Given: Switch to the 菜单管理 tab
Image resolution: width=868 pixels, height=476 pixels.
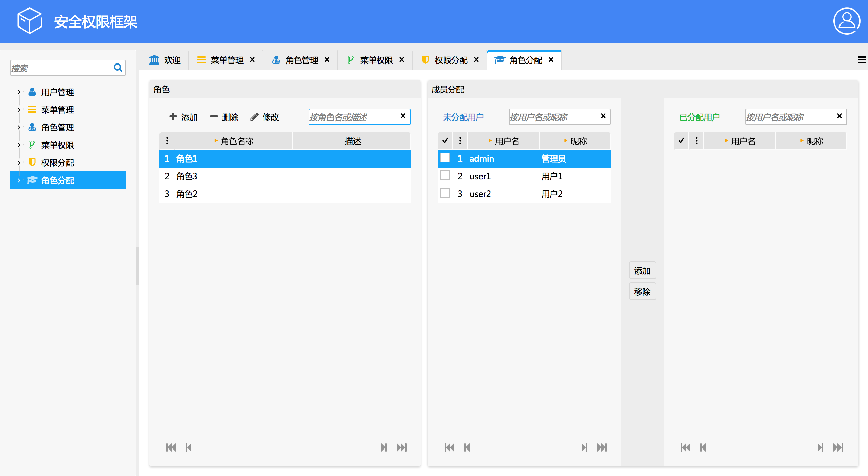Looking at the screenshot, I should click(227, 60).
